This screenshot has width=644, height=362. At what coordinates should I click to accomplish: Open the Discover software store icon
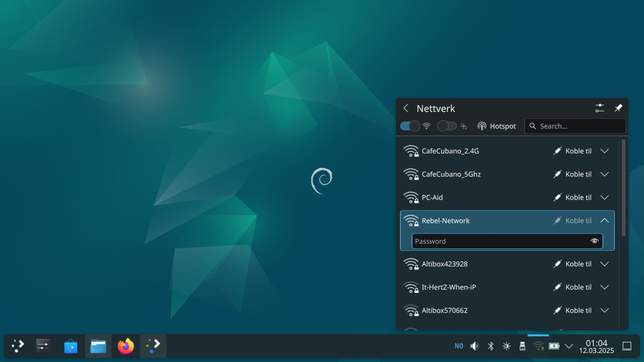click(x=71, y=346)
